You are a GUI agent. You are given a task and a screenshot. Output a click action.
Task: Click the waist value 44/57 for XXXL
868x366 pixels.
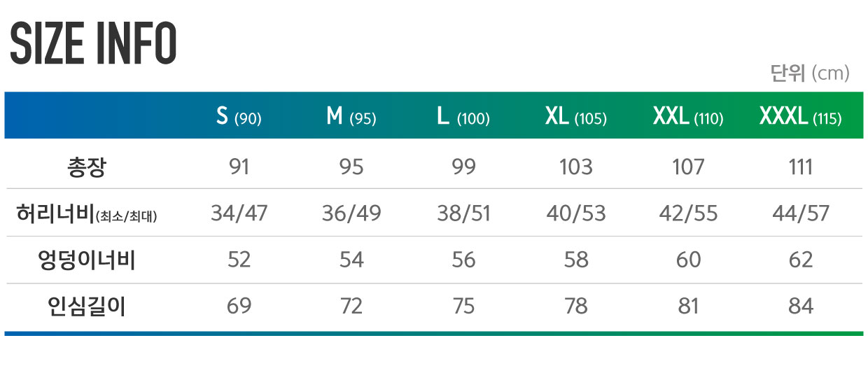pyautogui.click(x=801, y=213)
